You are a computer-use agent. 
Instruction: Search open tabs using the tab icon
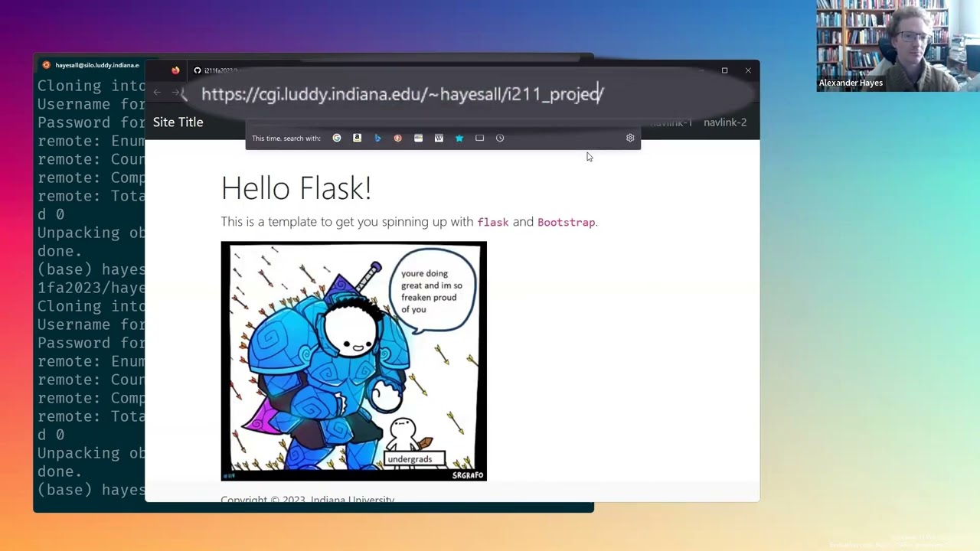click(479, 138)
